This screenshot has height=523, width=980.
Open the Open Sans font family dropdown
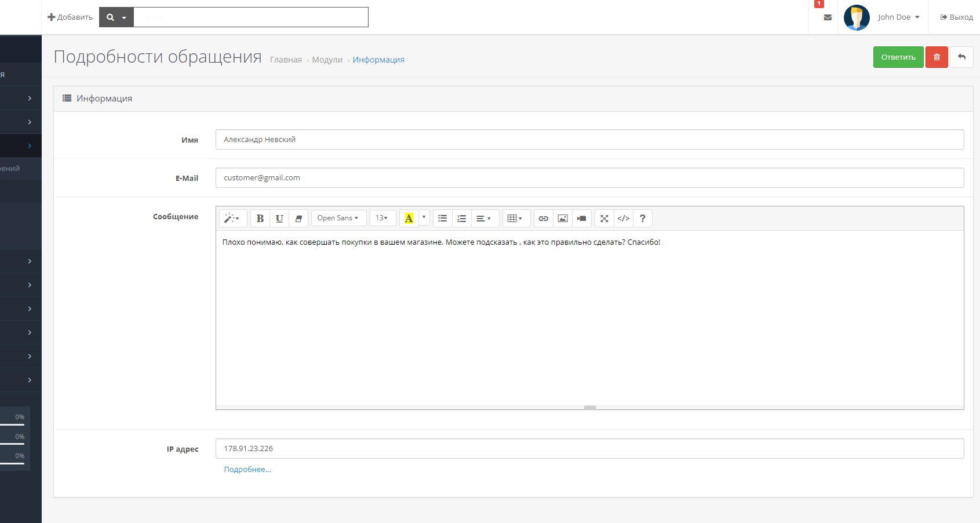click(338, 219)
